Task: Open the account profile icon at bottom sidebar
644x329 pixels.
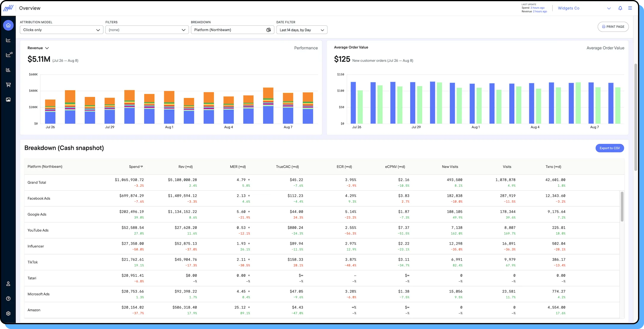Action: [x=8, y=284]
